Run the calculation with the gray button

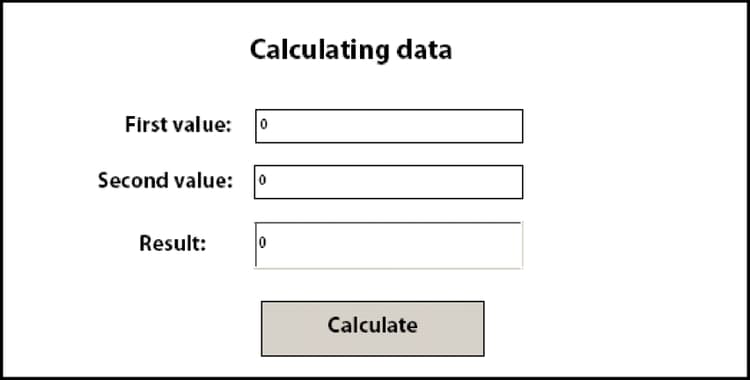coord(373,328)
